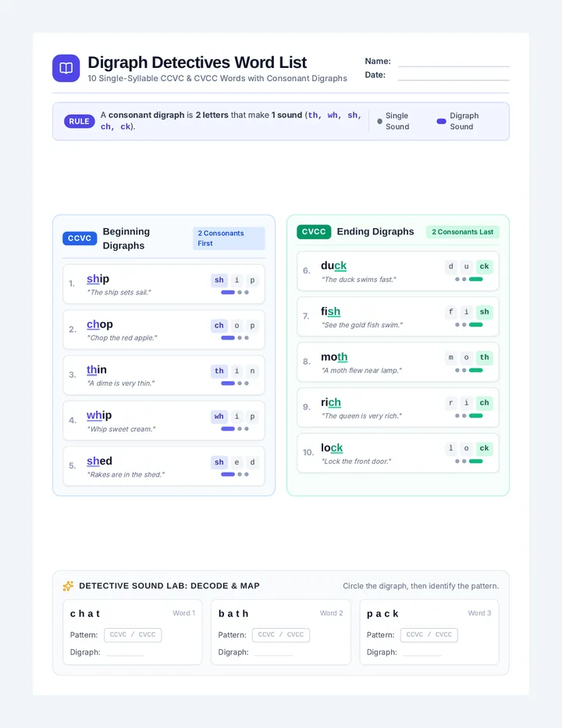Click the Date input line
This screenshot has width=562, height=728.
coord(454,80)
